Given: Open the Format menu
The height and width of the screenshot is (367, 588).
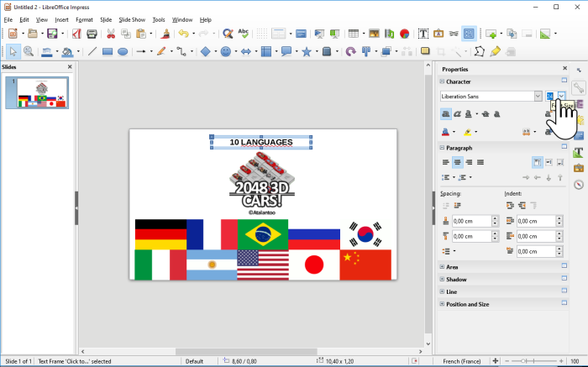Looking at the screenshot, I should point(84,20).
